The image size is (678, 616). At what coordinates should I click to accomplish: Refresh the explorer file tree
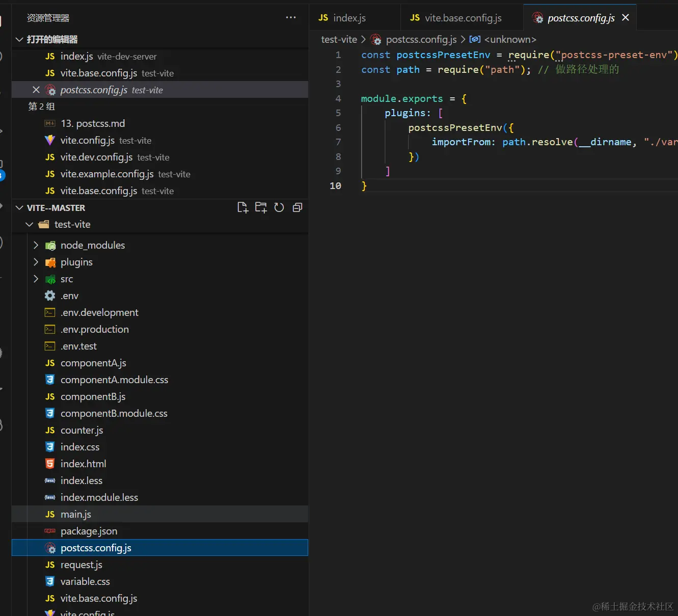pyautogui.click(x=279, y=207)
